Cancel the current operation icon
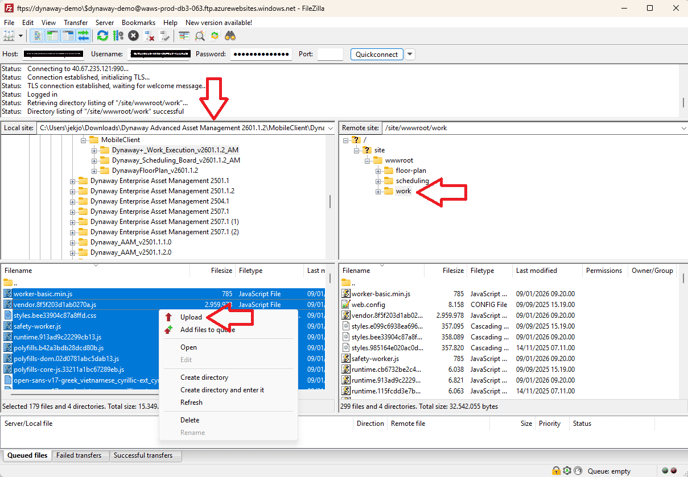This screenshot has width=688, height=477. coord(133,36)
